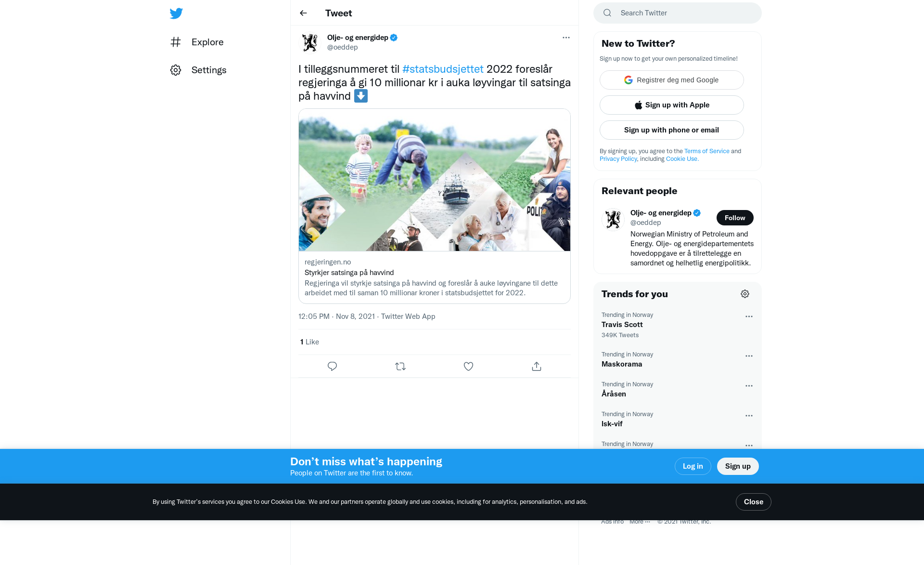Like the tweet with heart icon
This screenshot has width=924, height=565.
[468, 367]
